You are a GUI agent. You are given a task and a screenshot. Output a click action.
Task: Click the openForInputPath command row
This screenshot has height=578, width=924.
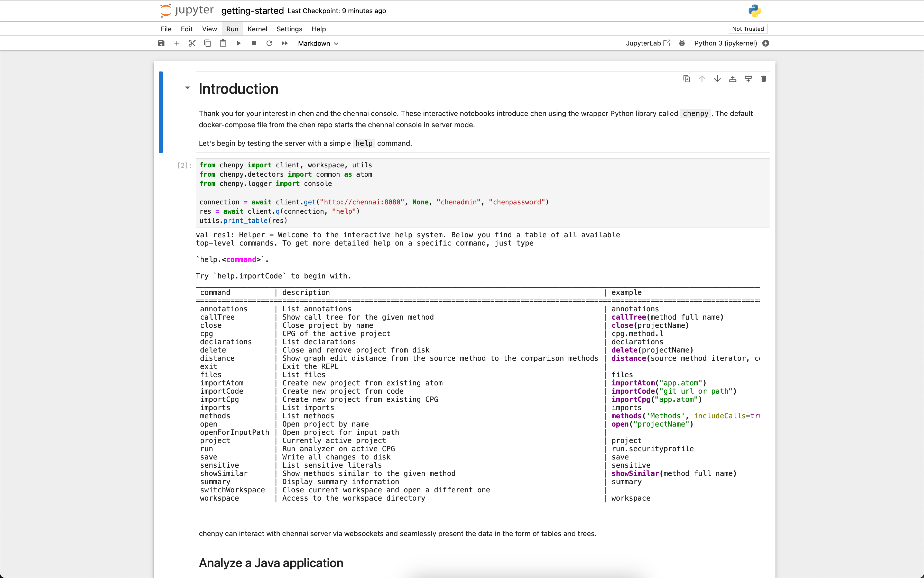tap(478, 432)
